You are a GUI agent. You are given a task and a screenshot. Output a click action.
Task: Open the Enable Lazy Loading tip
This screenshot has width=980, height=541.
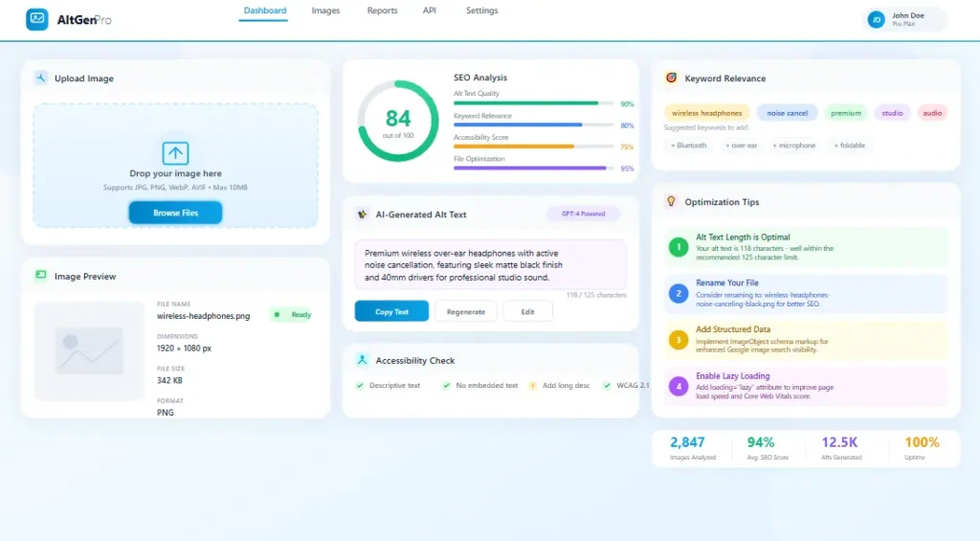point(806,386)
